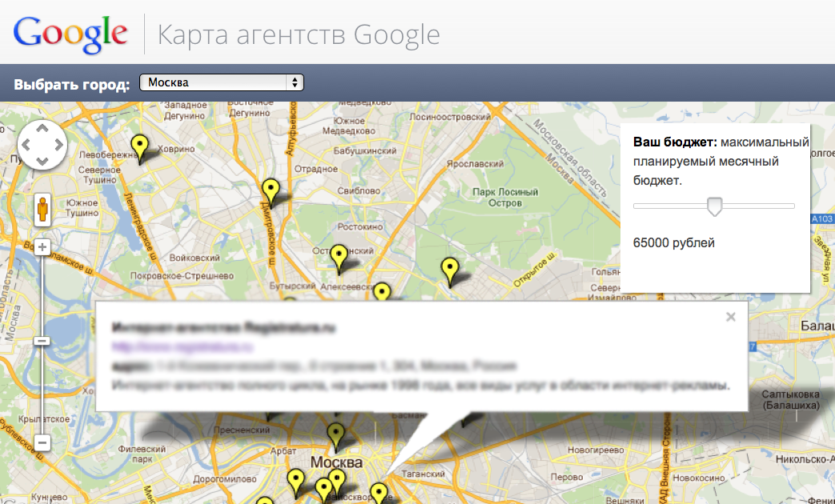The width and height of the screenshot is (835, 504).
Task: Click the budget slider handle
Action: 714,206
